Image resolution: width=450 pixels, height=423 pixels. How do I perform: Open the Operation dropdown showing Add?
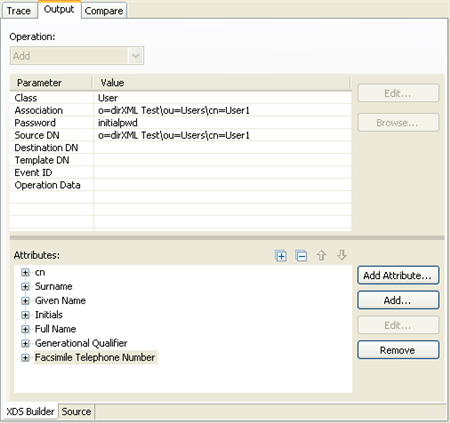(x=77, y=56)
